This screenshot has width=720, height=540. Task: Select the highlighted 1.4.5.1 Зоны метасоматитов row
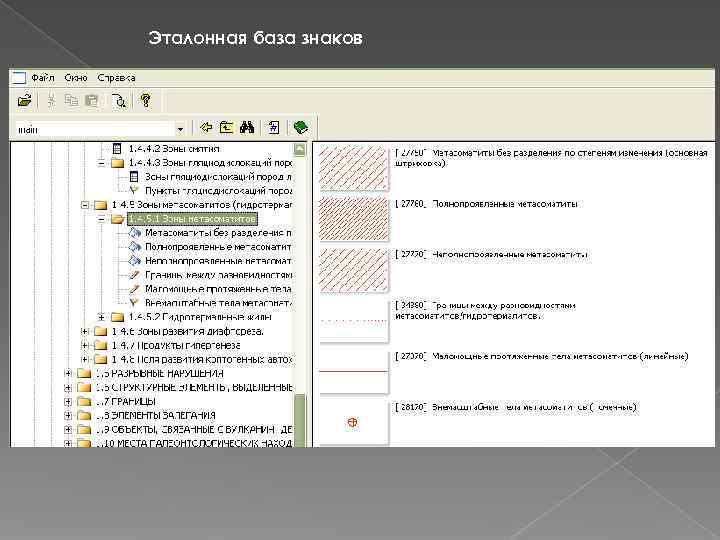tap(192, 219)
